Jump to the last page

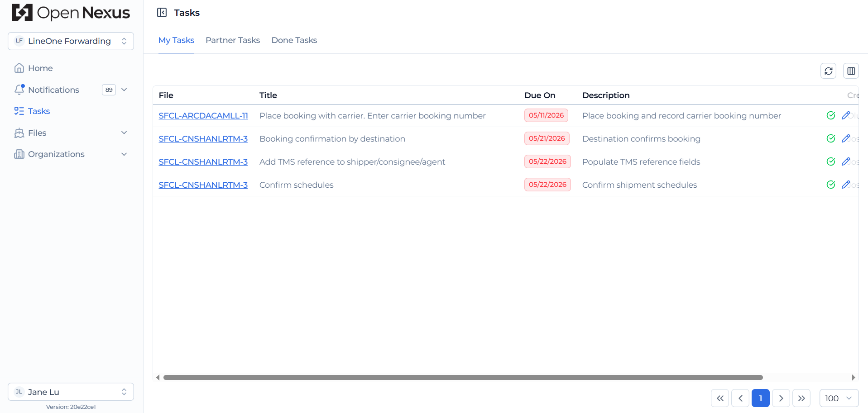(801, 398)
